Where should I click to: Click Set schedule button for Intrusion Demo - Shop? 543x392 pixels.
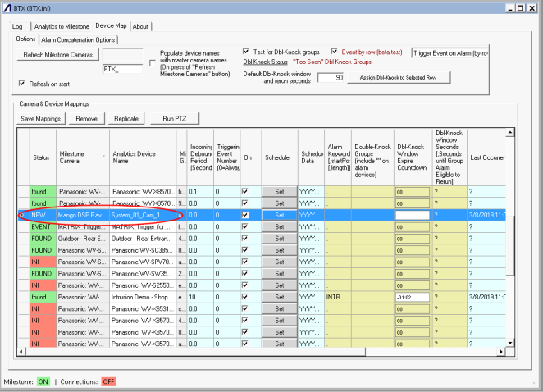pos(280,297)
